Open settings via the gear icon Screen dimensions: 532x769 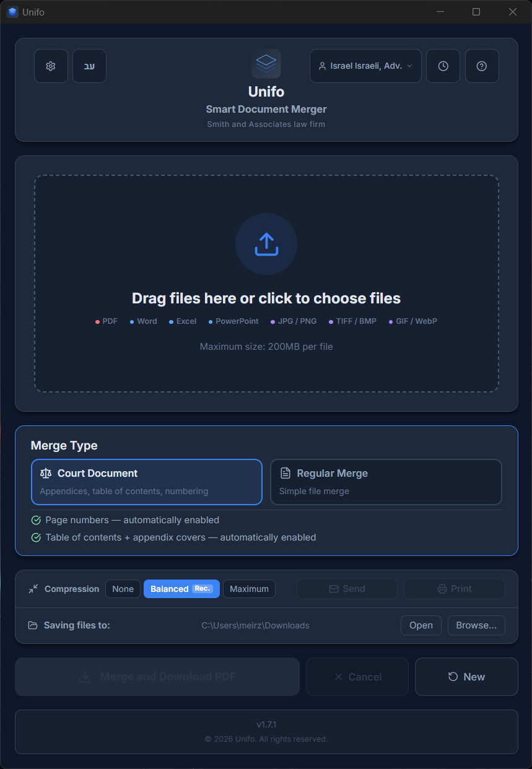click(51, 66)
